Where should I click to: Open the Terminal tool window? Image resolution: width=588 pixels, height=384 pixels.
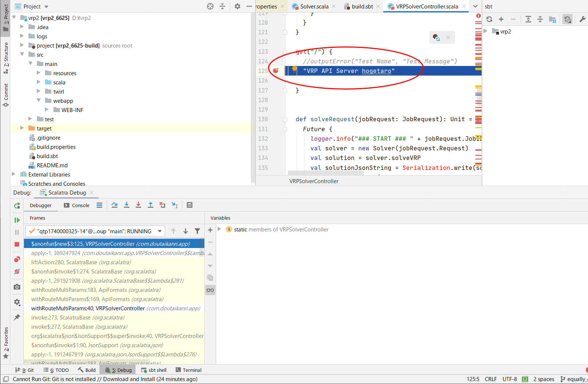click(x=189, y=370)
